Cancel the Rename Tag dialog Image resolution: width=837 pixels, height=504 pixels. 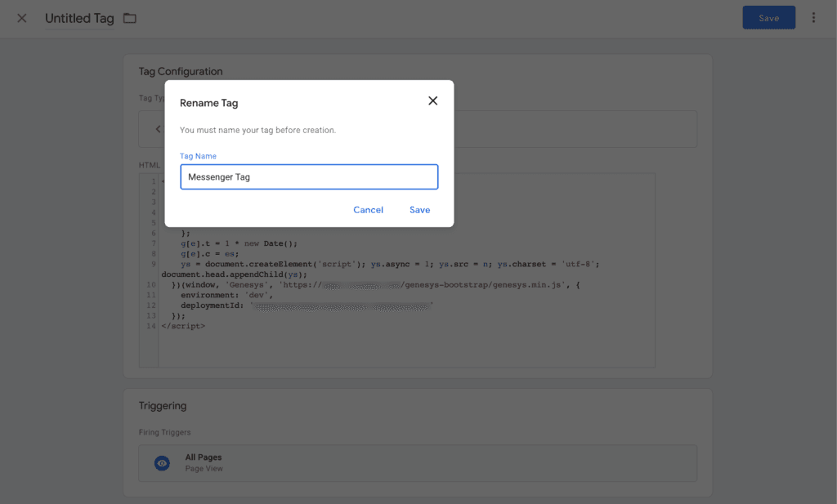[368, 209]
